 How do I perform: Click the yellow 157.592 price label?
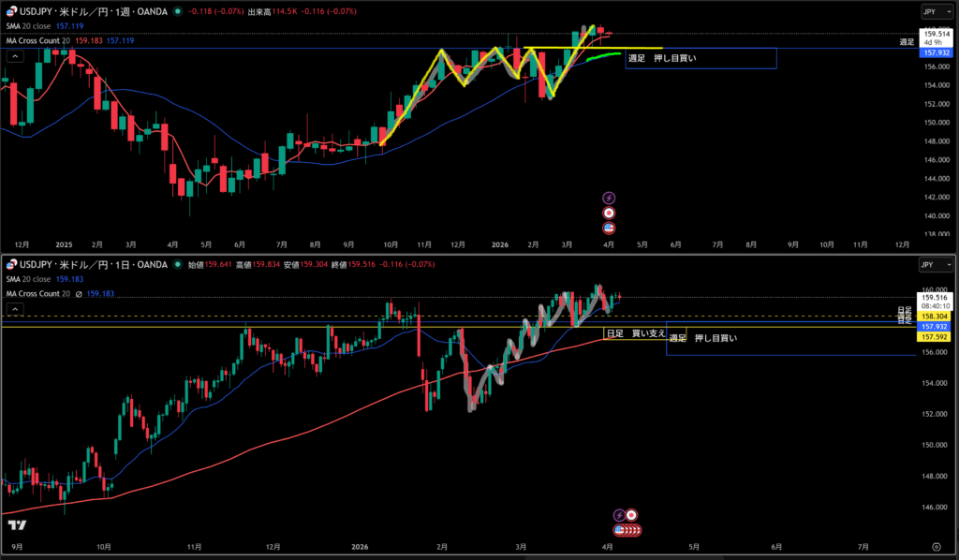[932, 336]
